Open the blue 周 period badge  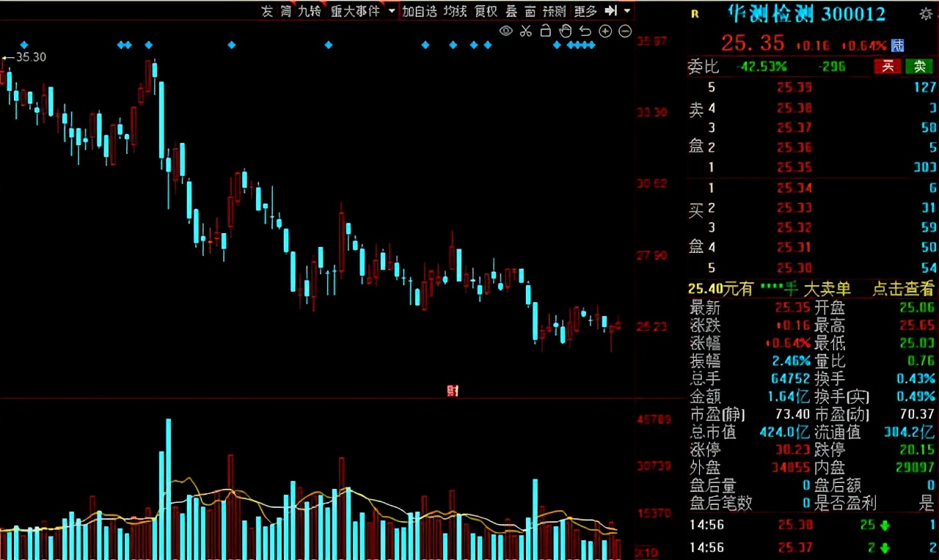click(897, 45)
